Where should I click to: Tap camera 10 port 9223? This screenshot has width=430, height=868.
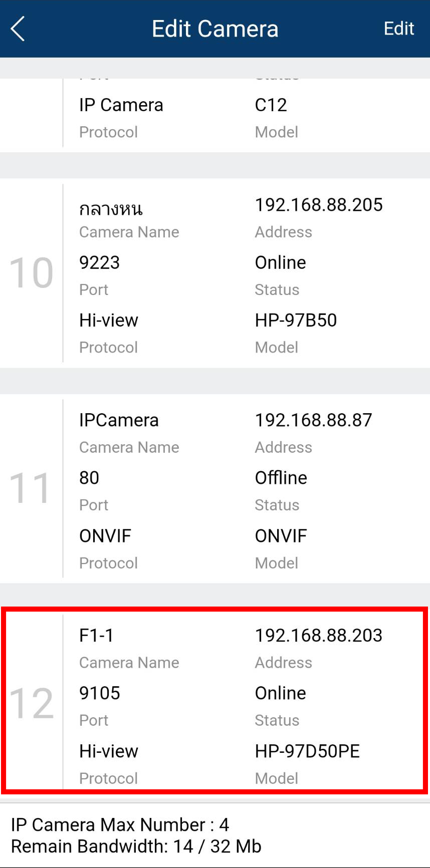click(99, 262)
